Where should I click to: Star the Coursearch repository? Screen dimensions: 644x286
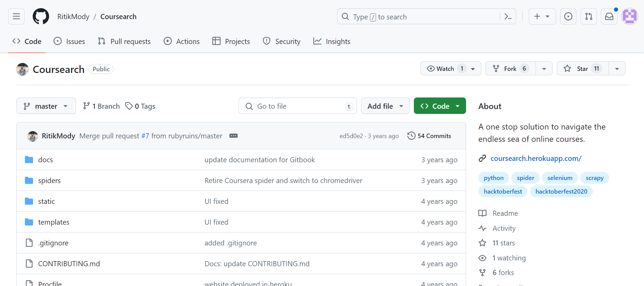click(x=583, y=69)
